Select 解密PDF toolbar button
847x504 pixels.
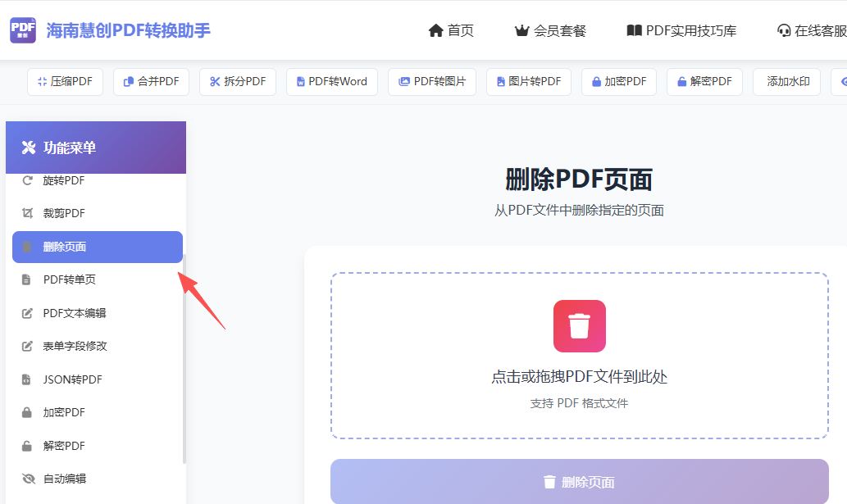coord(705,81)
